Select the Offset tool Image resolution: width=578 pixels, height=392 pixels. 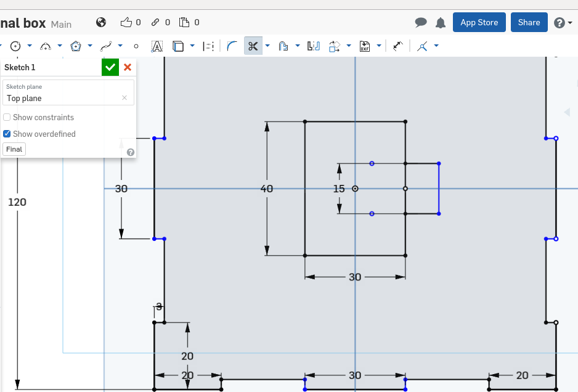(x=283, y=46)
